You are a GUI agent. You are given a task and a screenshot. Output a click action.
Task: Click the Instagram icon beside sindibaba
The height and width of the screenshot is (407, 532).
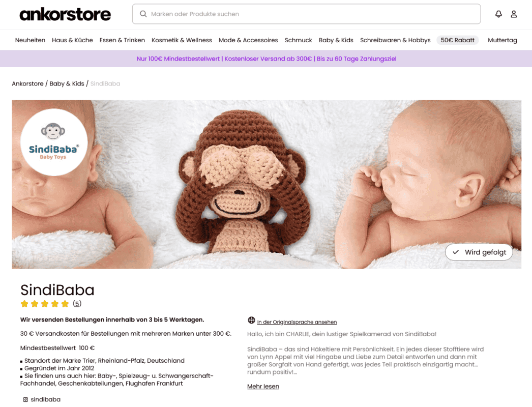click(25, 399)
